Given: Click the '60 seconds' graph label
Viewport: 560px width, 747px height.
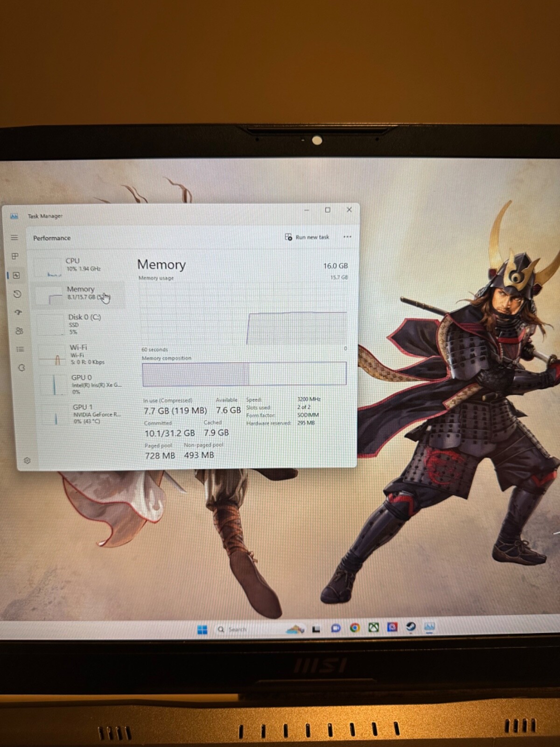Looking at the screenshot, I should click(154, 350).
